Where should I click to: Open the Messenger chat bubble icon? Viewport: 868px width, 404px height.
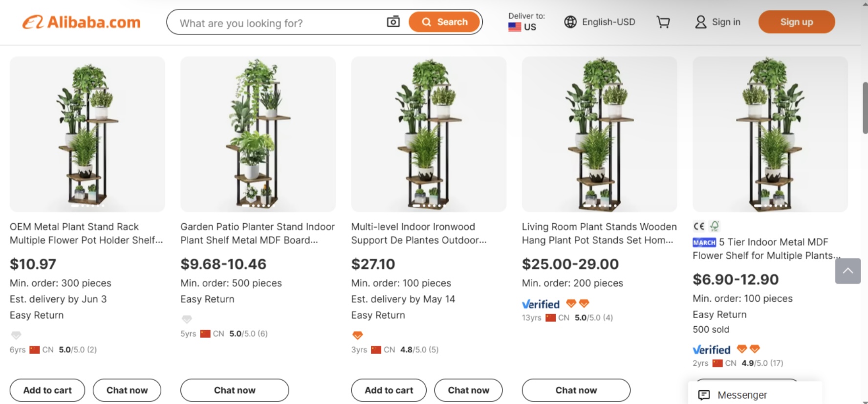click(x=704, y=394)
